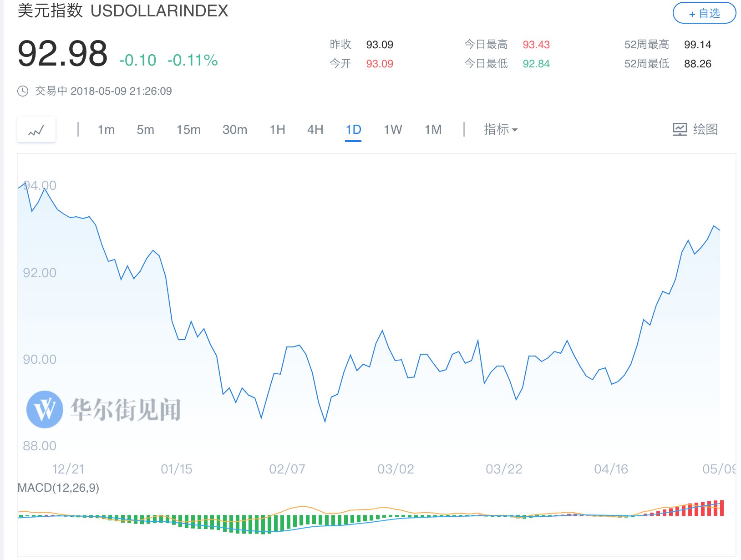This screenshot has height=560, width=741.
Task: Click 昨收 value 93.09
Action: tap(380, 45)
